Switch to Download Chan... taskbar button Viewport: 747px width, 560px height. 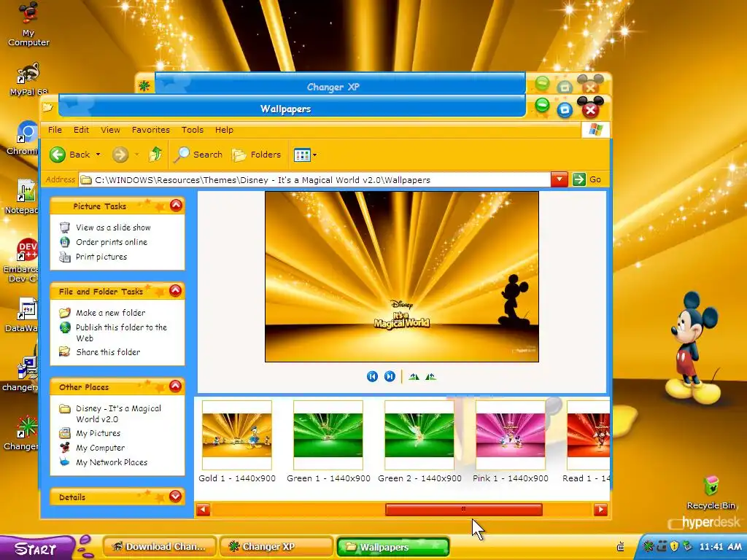pos(160,547)
